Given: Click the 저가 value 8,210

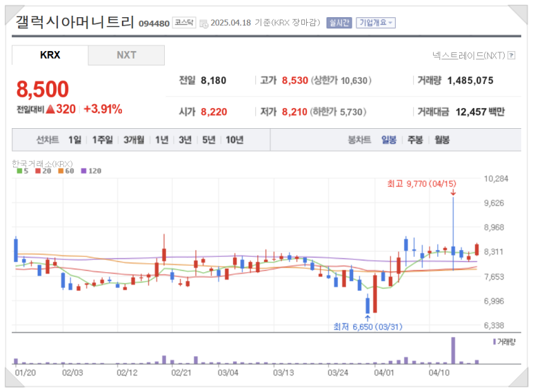Looking at the screenshot, I should pos(294,112).
